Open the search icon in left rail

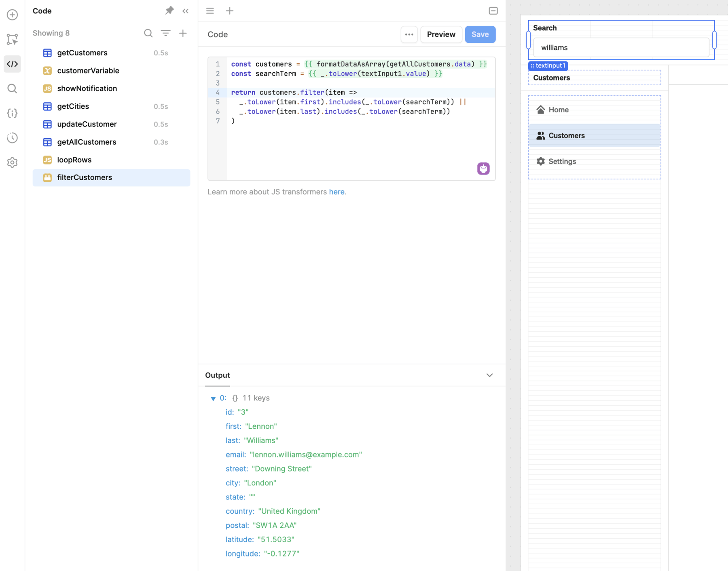click(13, 88)
